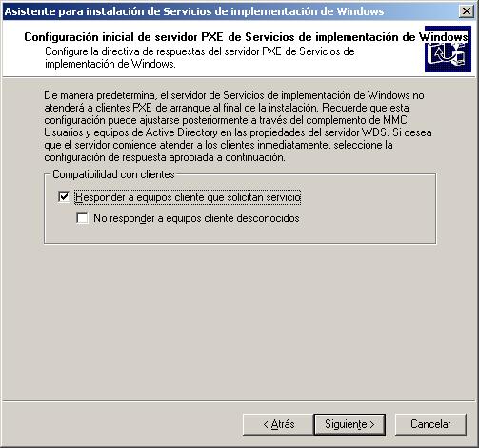The image size is (479, 448).
Task: Click empty space inside Compatibilidad group below checkboxes
Action: point(240,234)
